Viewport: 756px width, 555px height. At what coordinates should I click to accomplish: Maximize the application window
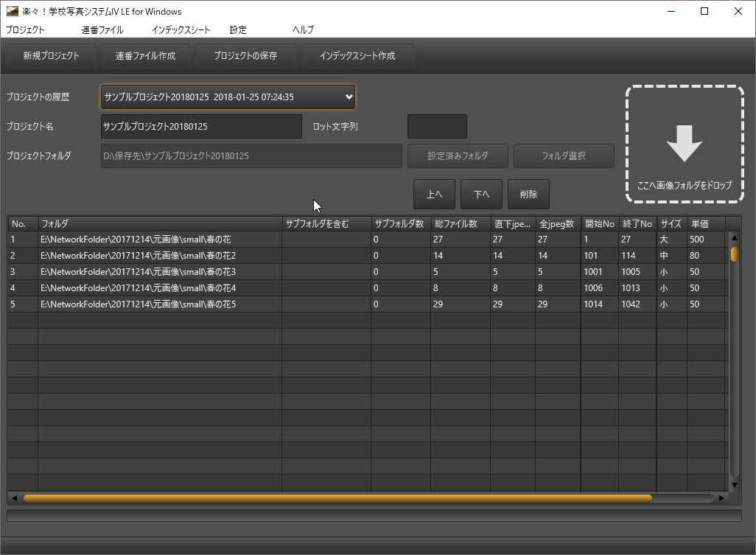(x=704, y=11)
